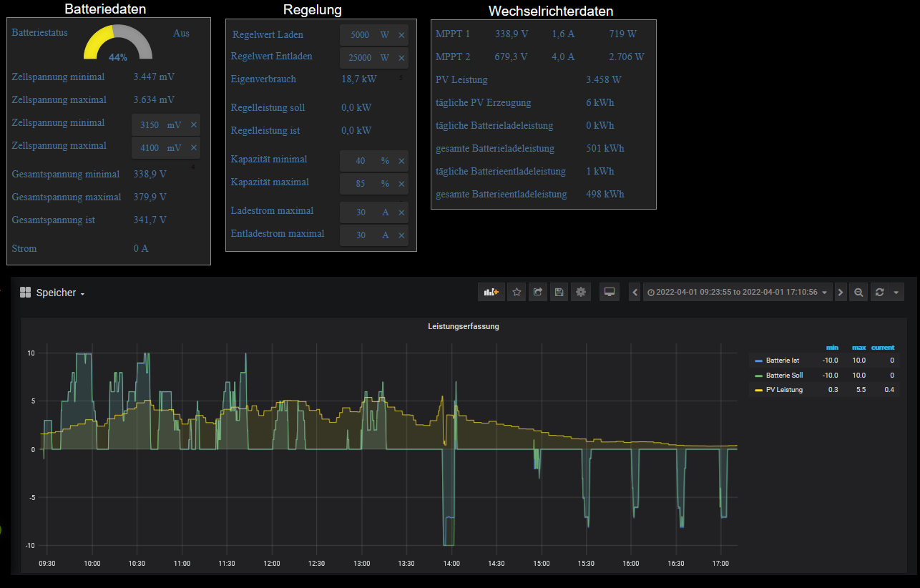Viewport: 920px width, 588px height.
Task: Edit Ladestrom maximal 30 A field
Action: (373, 212)
